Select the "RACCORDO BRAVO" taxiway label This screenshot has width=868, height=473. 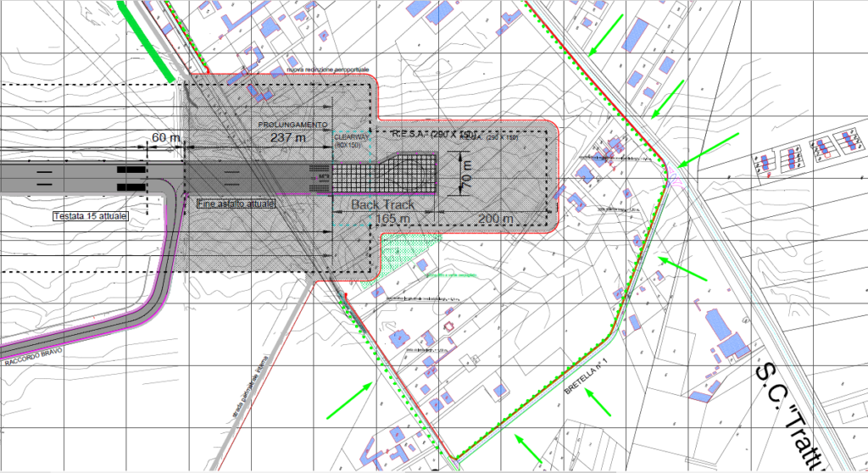(34, 356)
